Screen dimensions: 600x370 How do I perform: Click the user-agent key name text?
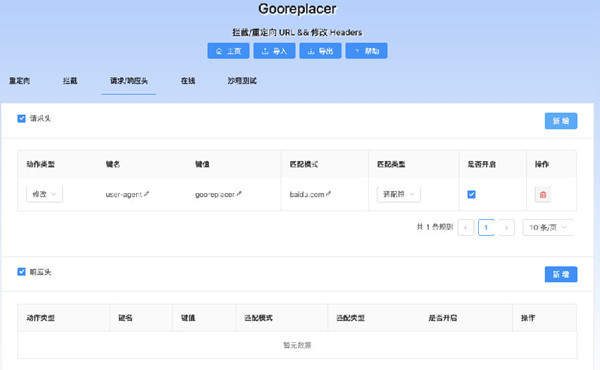coord(124,195)
